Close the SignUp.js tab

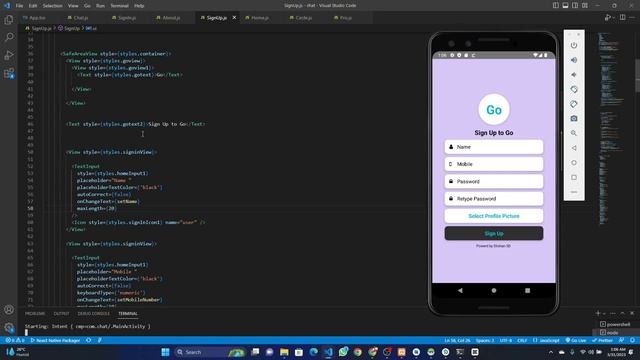(x=234, y=18)
